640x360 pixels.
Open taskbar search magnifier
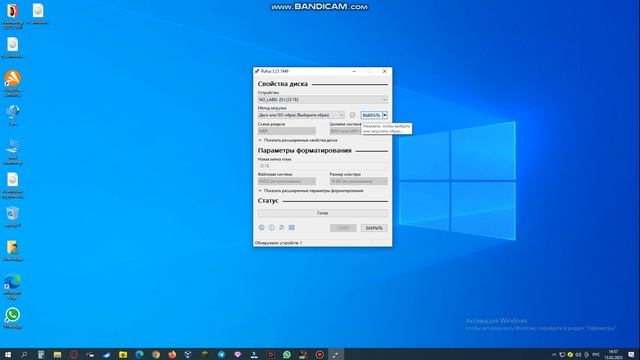coord(24,354)
